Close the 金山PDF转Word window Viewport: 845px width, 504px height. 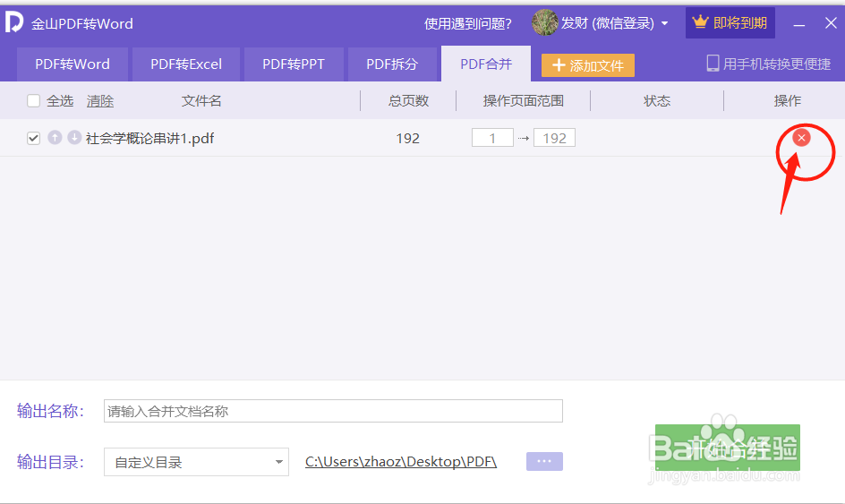831,22
